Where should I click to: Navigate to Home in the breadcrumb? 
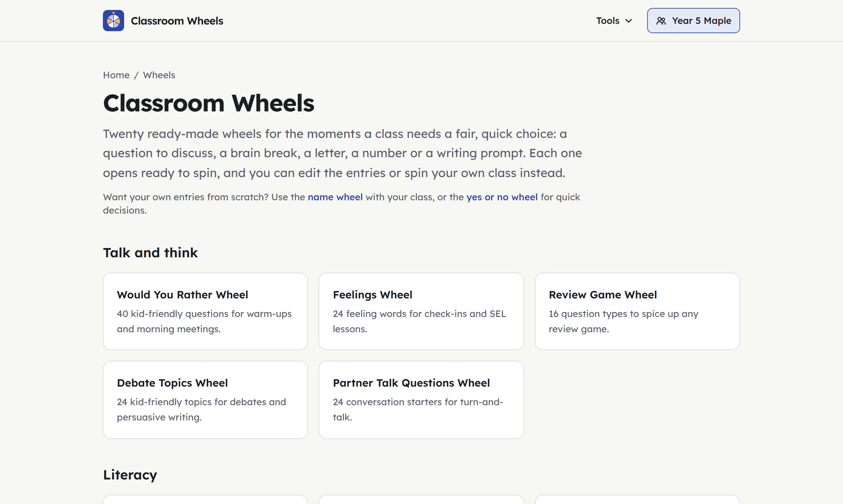116,75
